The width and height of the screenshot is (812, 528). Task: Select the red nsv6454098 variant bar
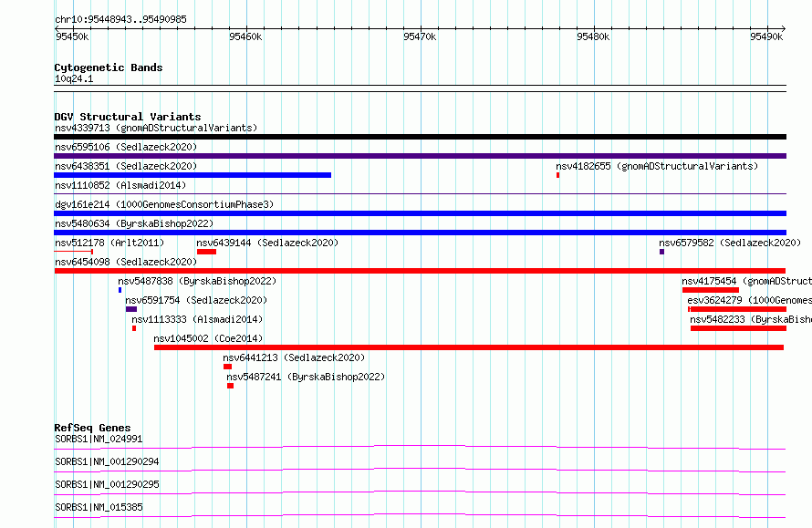tap(420, 271)
